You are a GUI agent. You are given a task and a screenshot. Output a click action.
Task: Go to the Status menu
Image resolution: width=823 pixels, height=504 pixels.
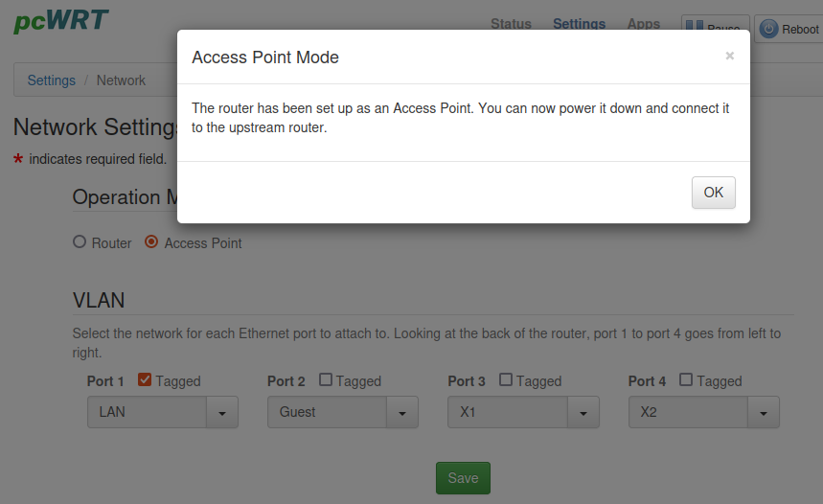click(x=511, y=24)
